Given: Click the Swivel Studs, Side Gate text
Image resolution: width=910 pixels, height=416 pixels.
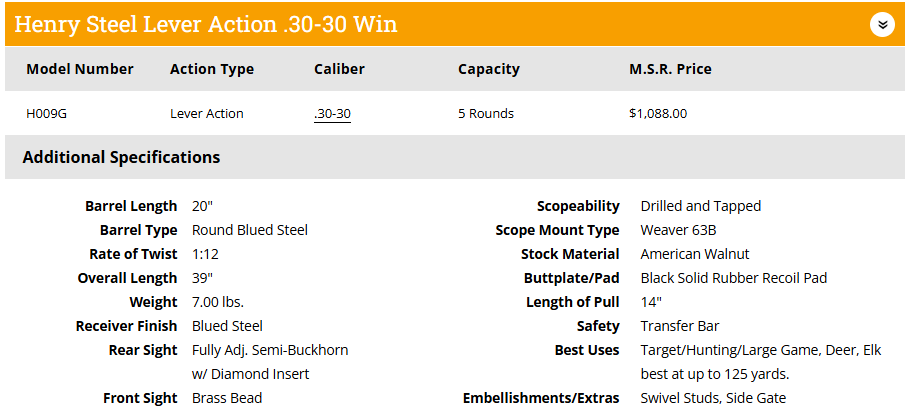Looking at the screenshot, I should pos(713,398).
